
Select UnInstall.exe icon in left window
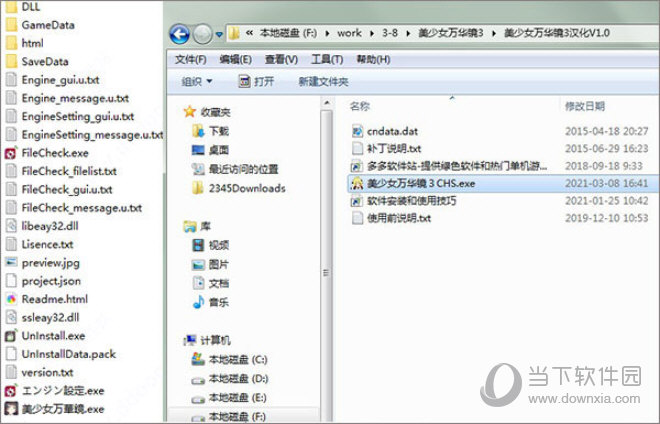[x=11, y=336]
